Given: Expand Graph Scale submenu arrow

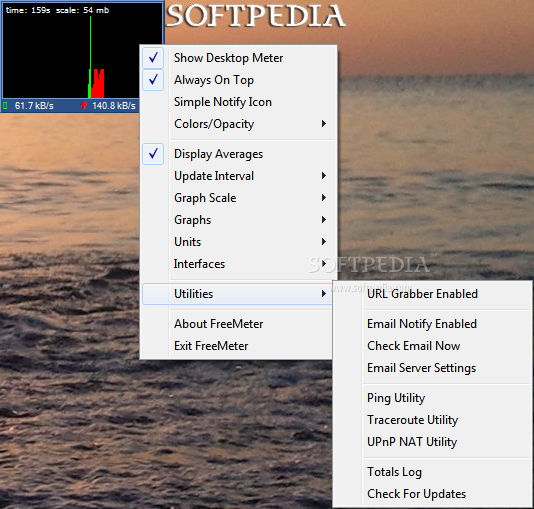Looking at the screenshot, I should pos(324,198).
